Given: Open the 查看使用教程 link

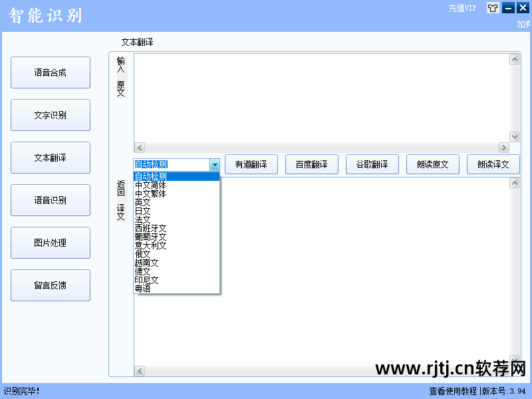Looking at the screenshot, I should (x=453, y=391).
